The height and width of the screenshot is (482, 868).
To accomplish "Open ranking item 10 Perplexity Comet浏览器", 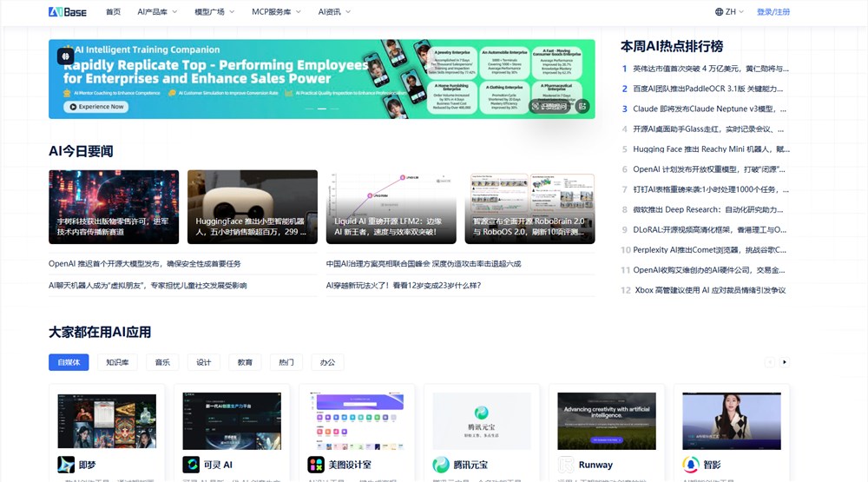I will pyautogui.click(x=705, y=250).
